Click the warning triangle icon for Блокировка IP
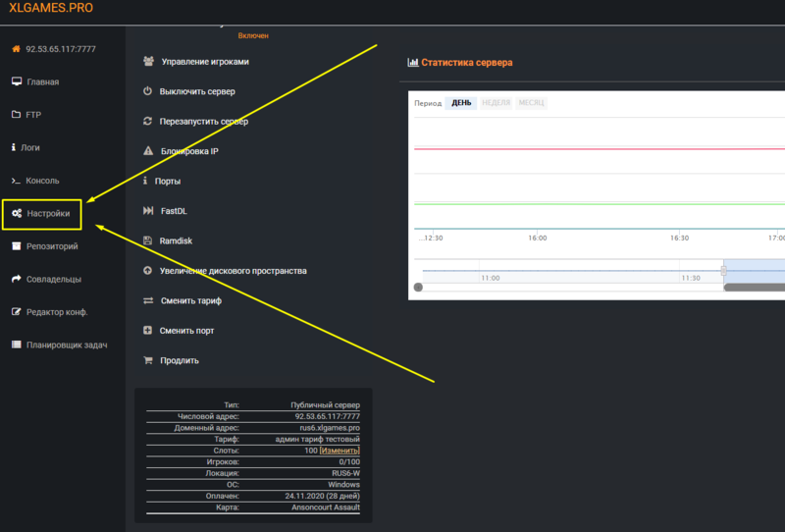The image size is (785, 532). [x=147, y=151]
